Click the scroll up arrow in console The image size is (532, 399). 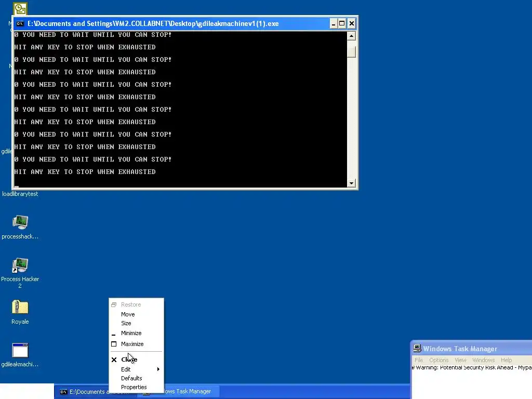point(351,36)
